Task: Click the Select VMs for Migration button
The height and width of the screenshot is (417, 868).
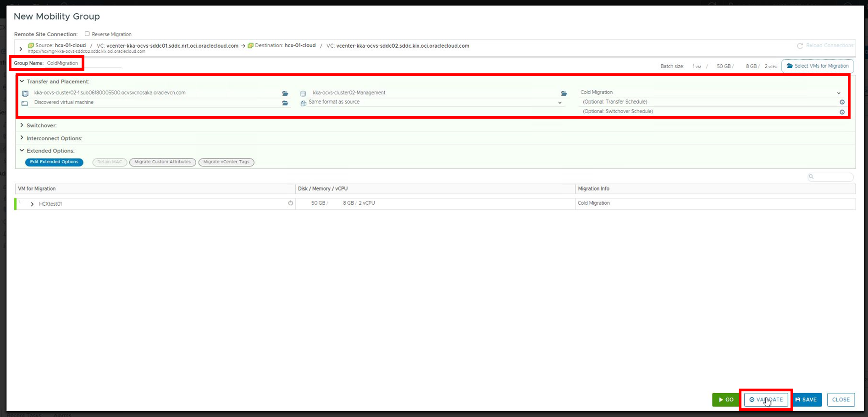Action: point(817,66)
